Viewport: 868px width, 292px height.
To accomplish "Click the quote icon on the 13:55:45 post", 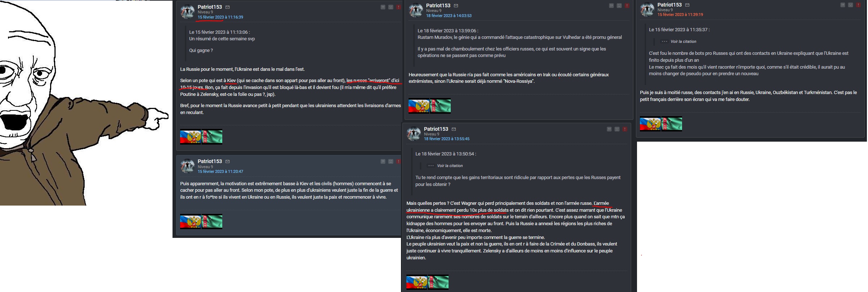I will [609, 129].
